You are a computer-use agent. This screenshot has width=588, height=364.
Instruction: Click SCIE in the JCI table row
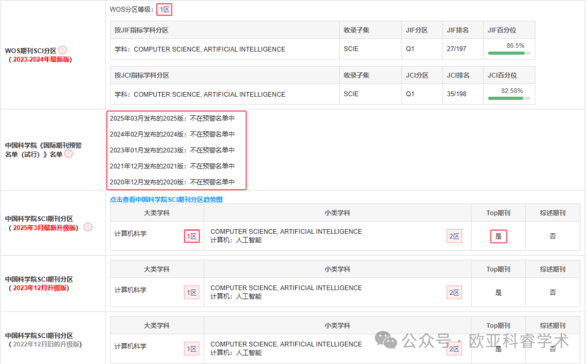[351, 94]
